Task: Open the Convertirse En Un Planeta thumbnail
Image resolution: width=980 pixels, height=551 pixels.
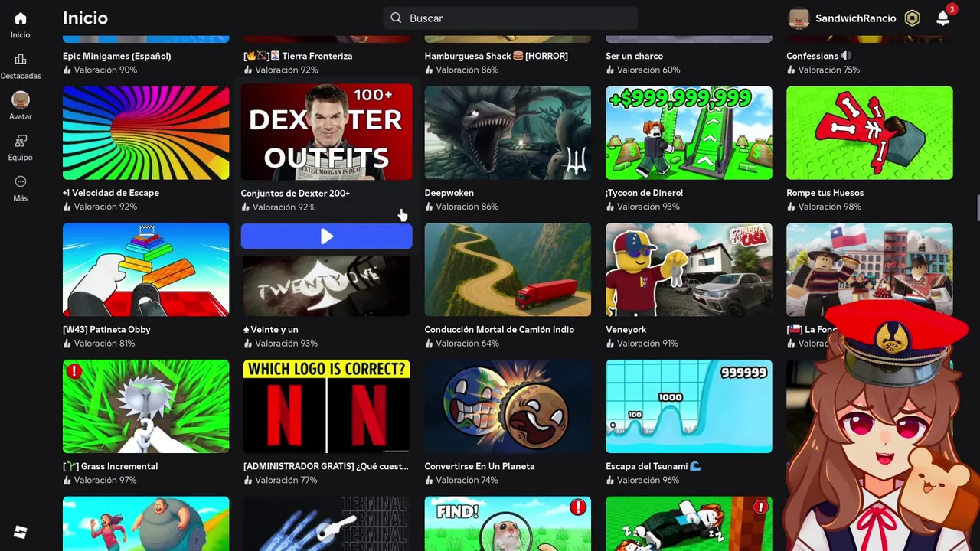Action: click(x=508, y=406)
